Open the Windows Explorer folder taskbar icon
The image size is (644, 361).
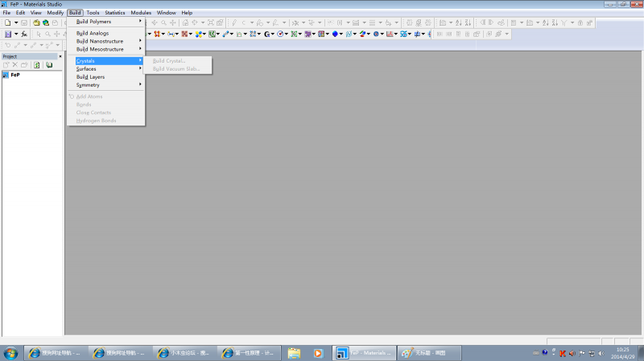pyautogui.click(x=294, y=353)
